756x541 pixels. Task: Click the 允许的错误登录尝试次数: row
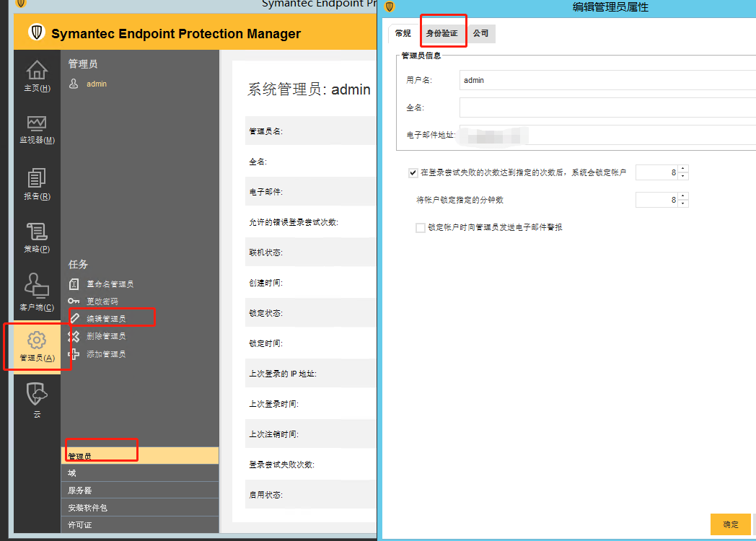[x=311, y=222]
